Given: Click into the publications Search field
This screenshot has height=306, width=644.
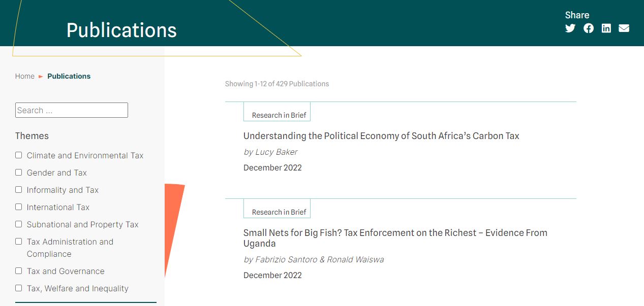Looking at the screenshot, I should tap(72, 110).
